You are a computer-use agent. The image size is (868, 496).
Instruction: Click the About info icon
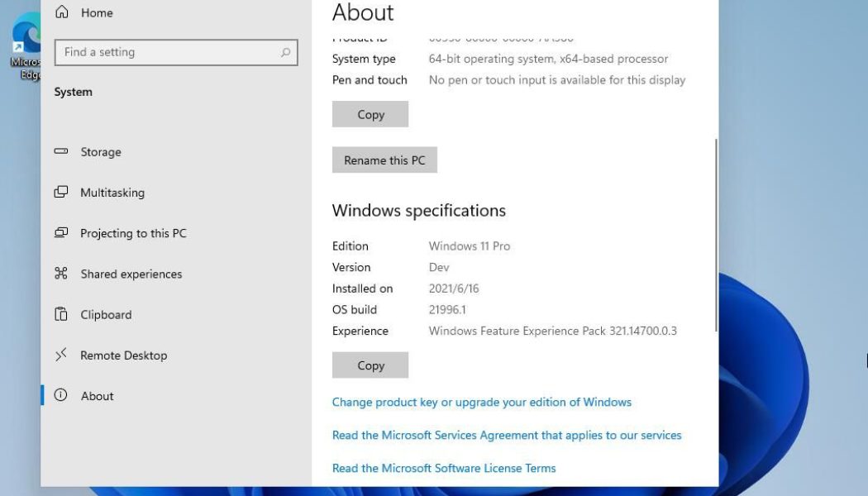pos(60,395)
